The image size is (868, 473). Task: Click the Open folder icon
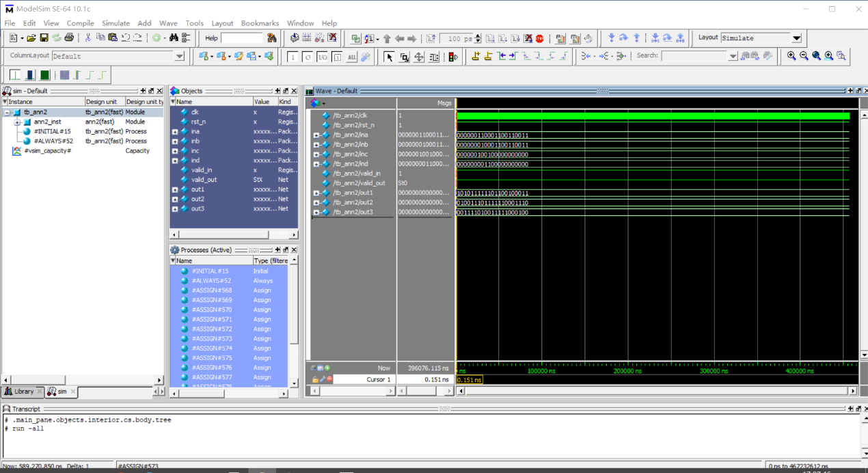coord(31,38)
